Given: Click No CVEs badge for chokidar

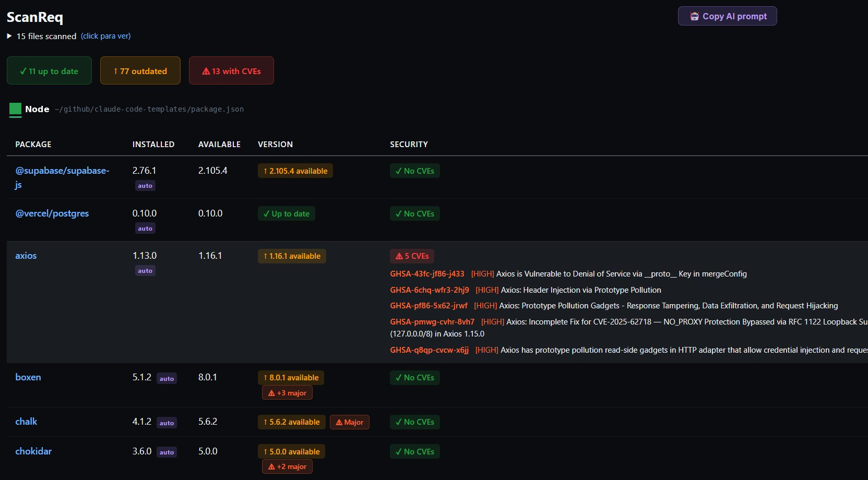Looking at the screenshot, I should point(415,452).
